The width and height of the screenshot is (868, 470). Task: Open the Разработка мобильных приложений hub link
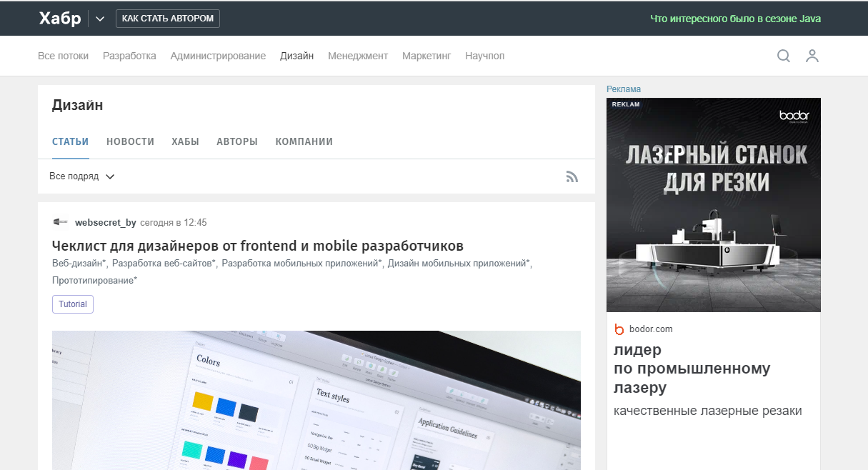coord(301,264)
